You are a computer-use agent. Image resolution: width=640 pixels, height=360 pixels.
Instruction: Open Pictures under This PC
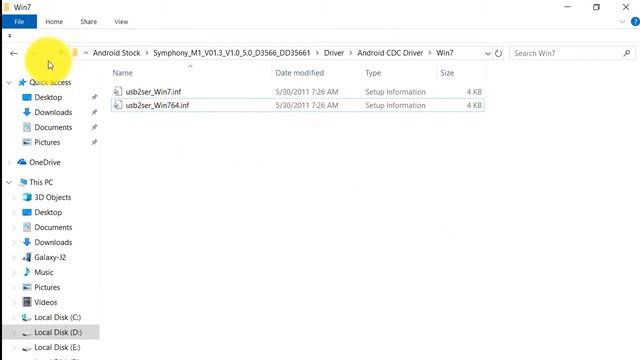(x=47, y=287)
